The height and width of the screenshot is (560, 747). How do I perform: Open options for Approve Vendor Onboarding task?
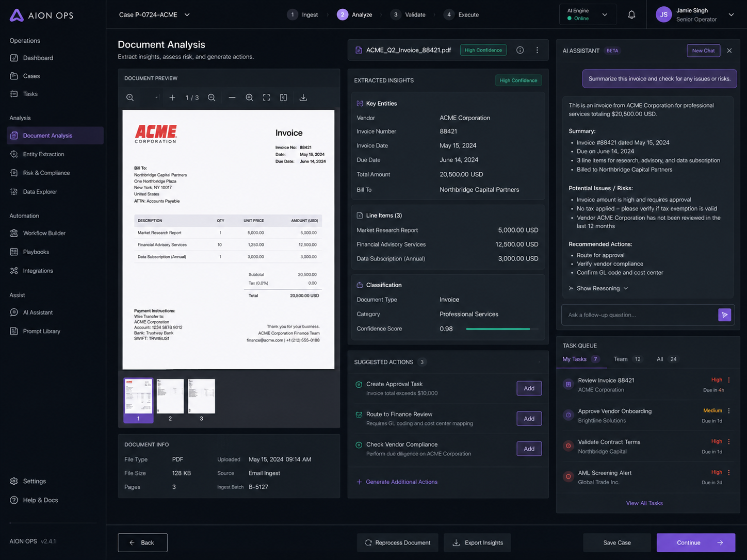point(729,411)
